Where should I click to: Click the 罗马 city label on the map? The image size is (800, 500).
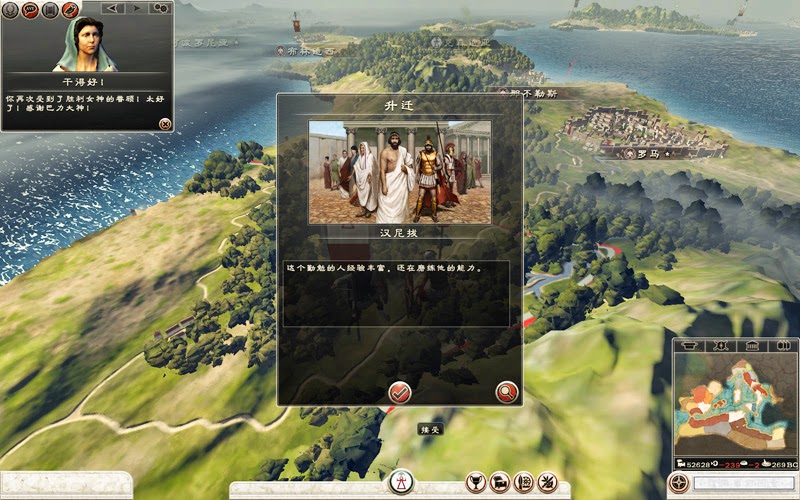648,154
